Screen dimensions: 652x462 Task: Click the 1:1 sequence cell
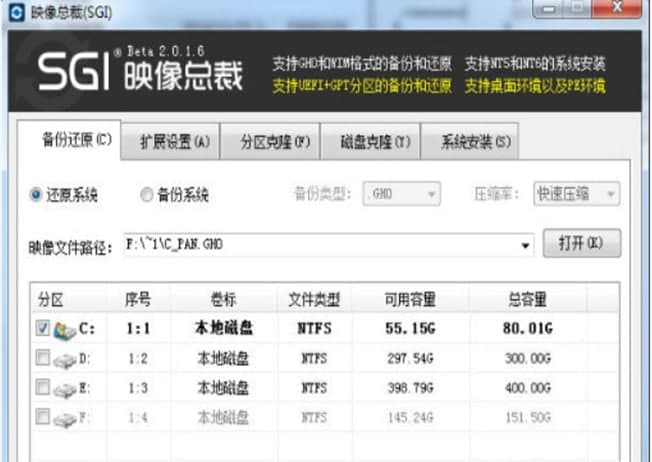point(138,329)
